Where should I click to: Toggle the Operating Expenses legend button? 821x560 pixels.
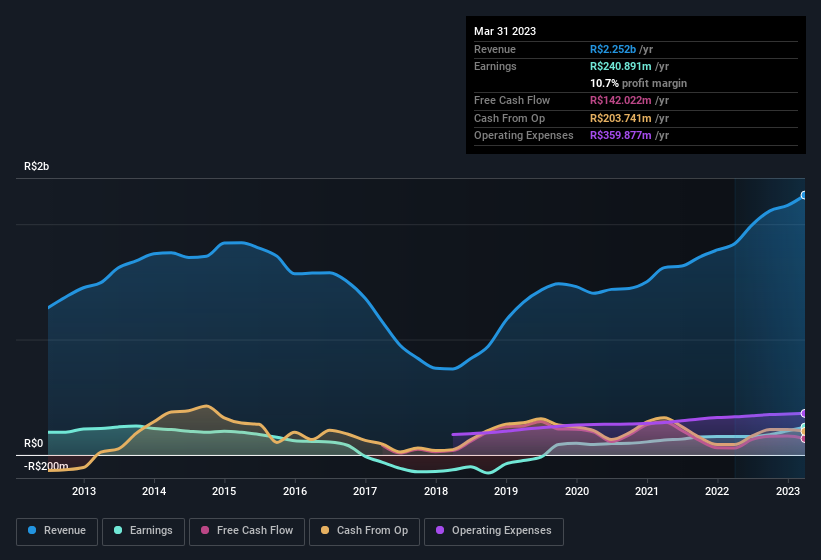click(x=494, y=531)
